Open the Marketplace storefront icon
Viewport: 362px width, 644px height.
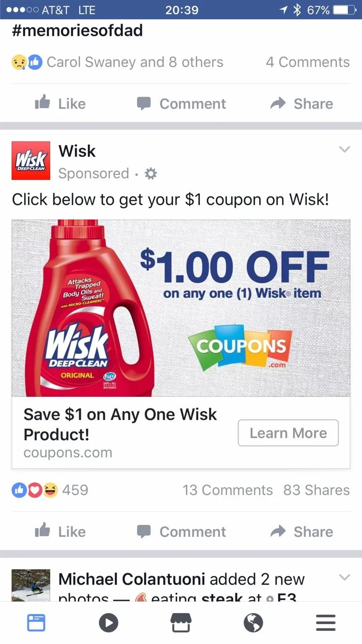click(x=181, y=623)
